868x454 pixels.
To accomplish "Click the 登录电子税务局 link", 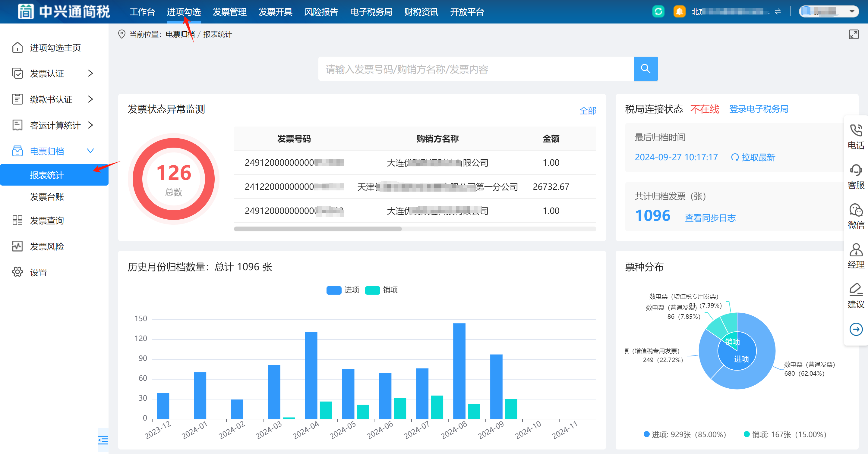I will [x=759, y=109].
